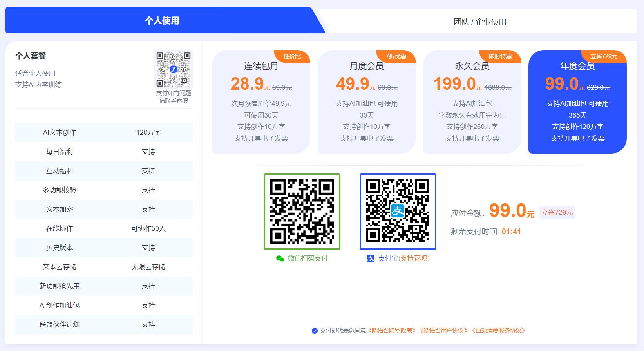
Task: Click 适合个人使用 description text
Action: tap(35, 73)
